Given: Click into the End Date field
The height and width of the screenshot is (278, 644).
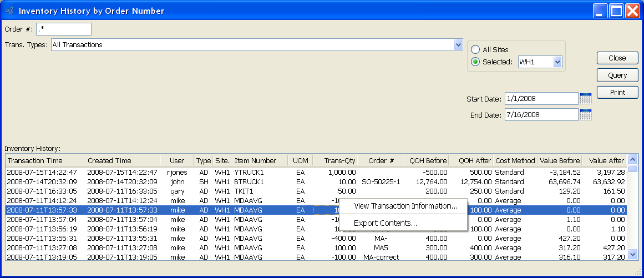Looking at the screenshot, I should point(541,115).
